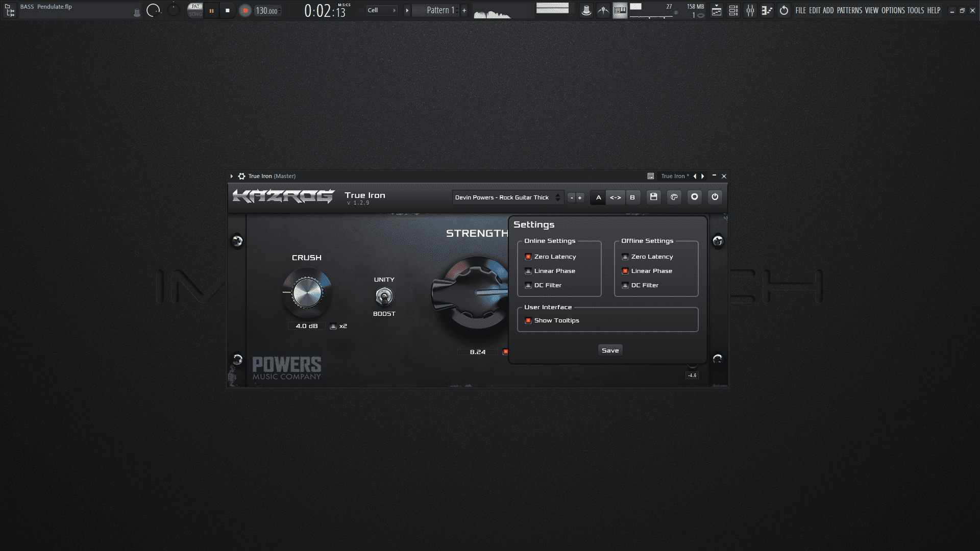Click the plugin power bypass icon
980x551 pixels.
715,197
